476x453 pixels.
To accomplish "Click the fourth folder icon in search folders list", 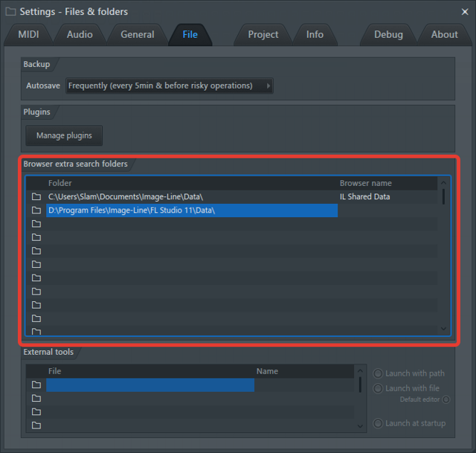I will click(x=36, y=237).
